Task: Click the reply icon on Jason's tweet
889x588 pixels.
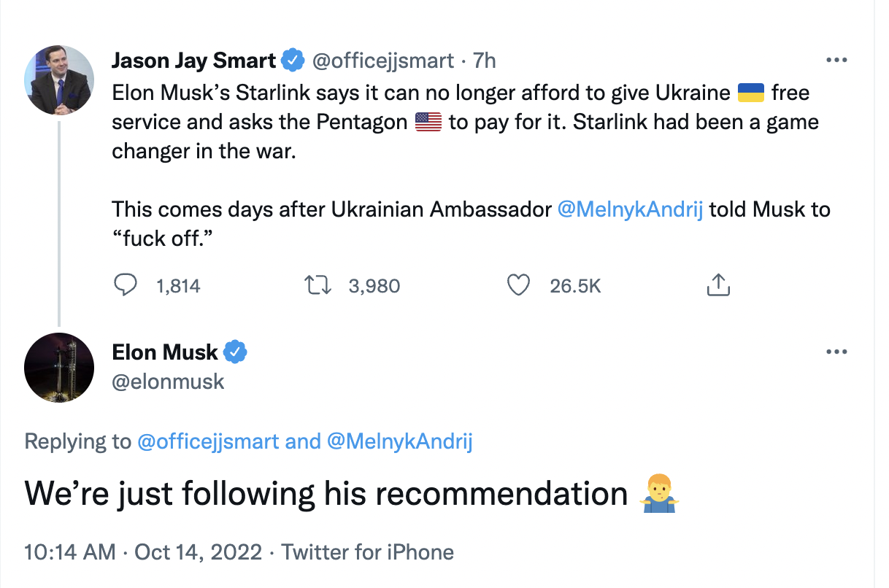Action: pos(126,285)
